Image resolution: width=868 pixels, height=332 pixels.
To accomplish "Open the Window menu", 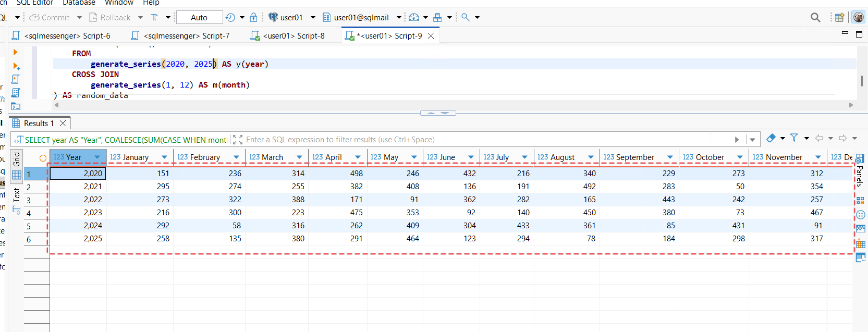I will (x=119, y=3).
